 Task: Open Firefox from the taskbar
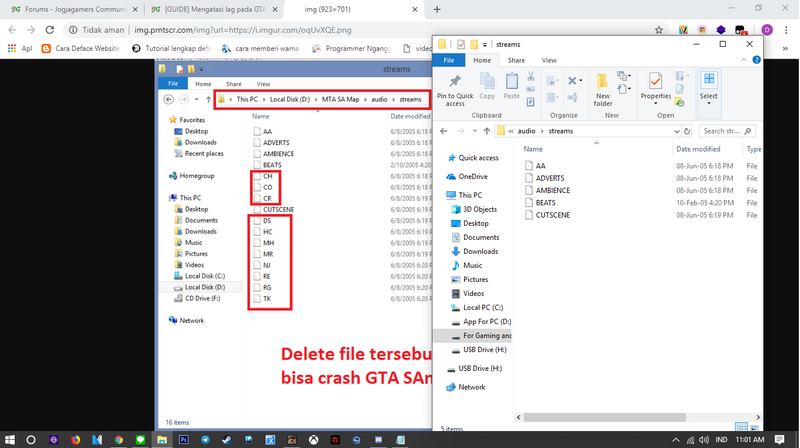click(x=76, y=439)
